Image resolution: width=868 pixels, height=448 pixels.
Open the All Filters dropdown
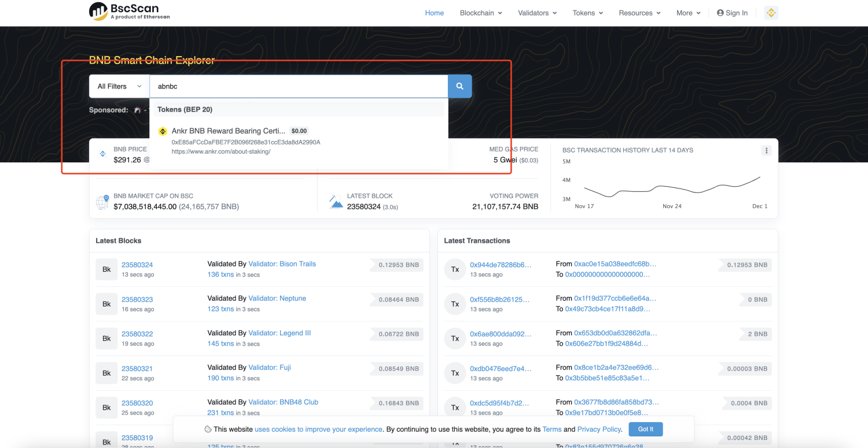[x=119, y=86]
